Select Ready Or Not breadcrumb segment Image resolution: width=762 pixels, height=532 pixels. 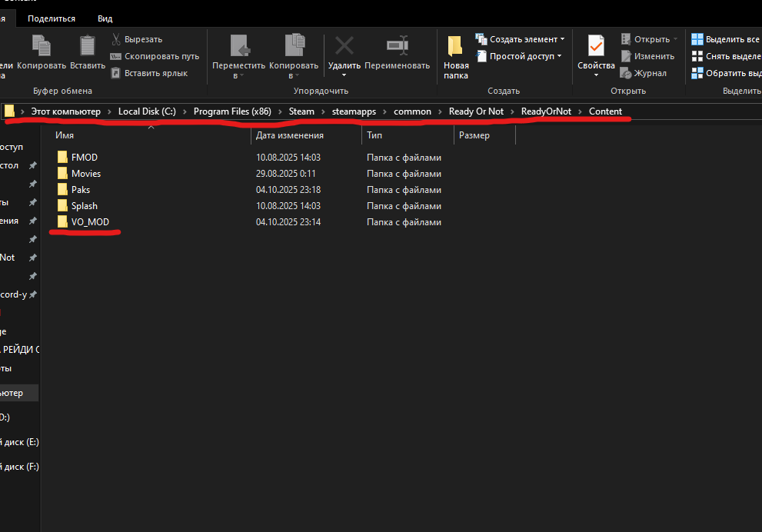(x=476, y=111)
